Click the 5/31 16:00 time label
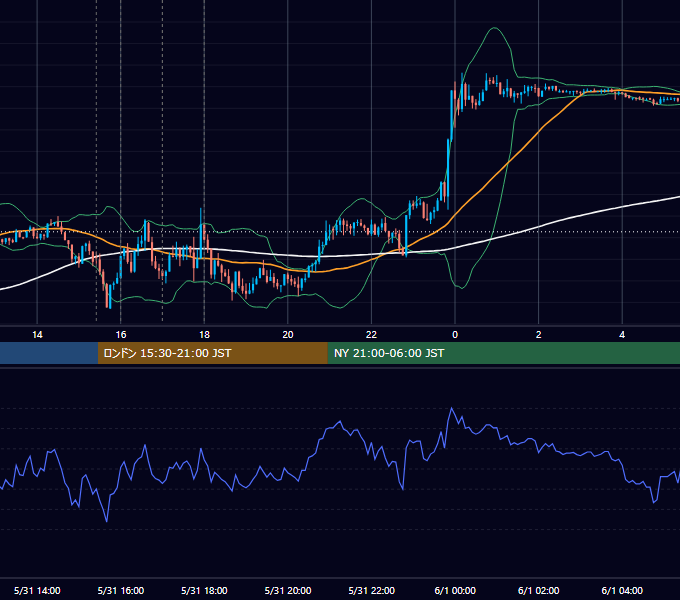Image resolution: width=680 pixels, height=600 pixels. pos(121,590)
